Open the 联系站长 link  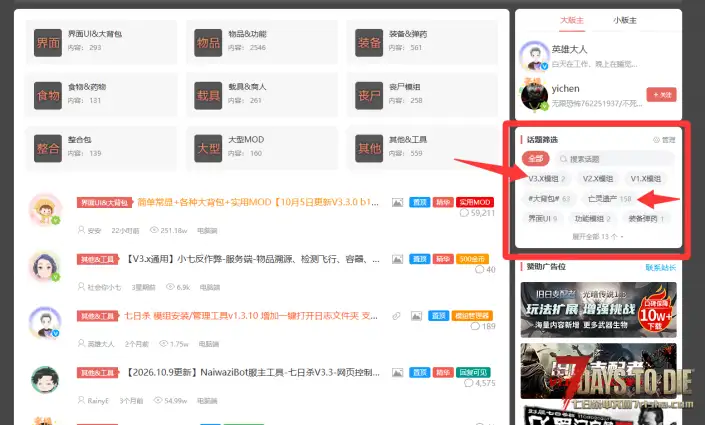click(x=660, y=268)
